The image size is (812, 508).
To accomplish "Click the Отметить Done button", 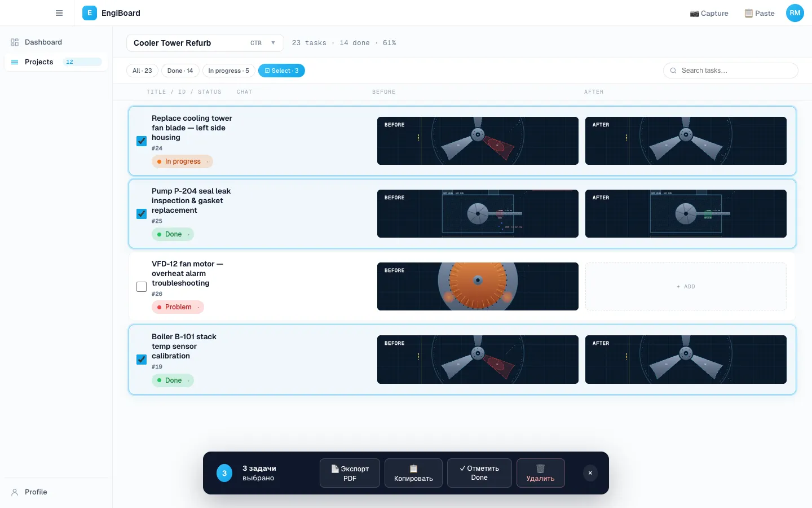I will [479, 473].
